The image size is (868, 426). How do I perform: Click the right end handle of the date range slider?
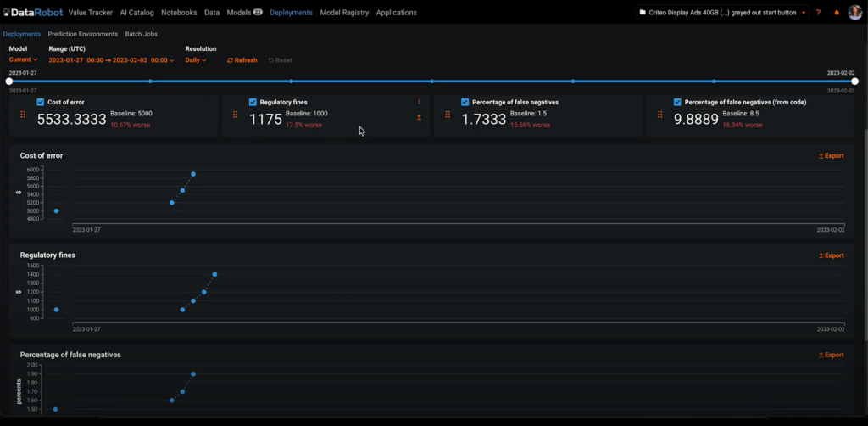click(x=854, y=81)
